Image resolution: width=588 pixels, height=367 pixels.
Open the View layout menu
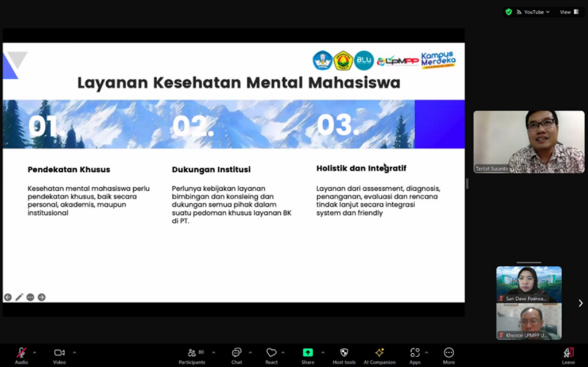pos(569,11)
